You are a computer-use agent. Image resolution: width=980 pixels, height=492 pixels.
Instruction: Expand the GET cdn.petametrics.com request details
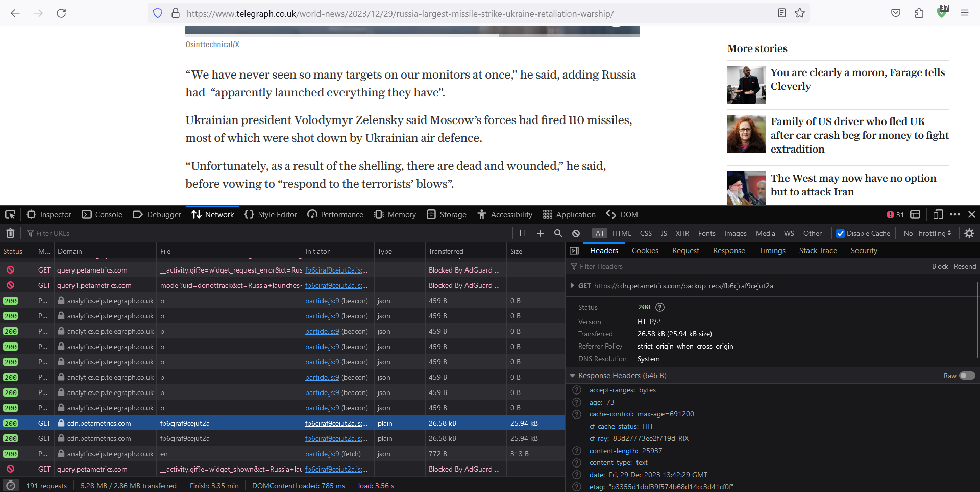click(x=573, y=286)
